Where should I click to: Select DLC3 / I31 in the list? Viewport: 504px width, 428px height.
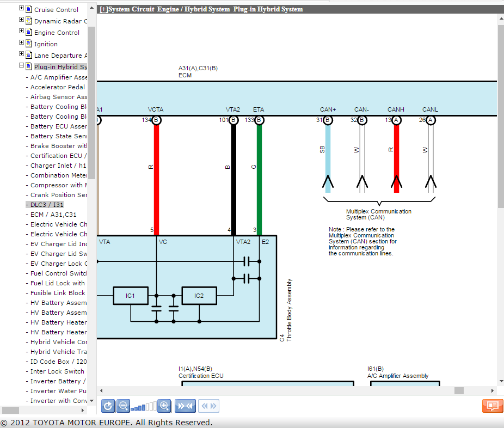click(47, 205)
